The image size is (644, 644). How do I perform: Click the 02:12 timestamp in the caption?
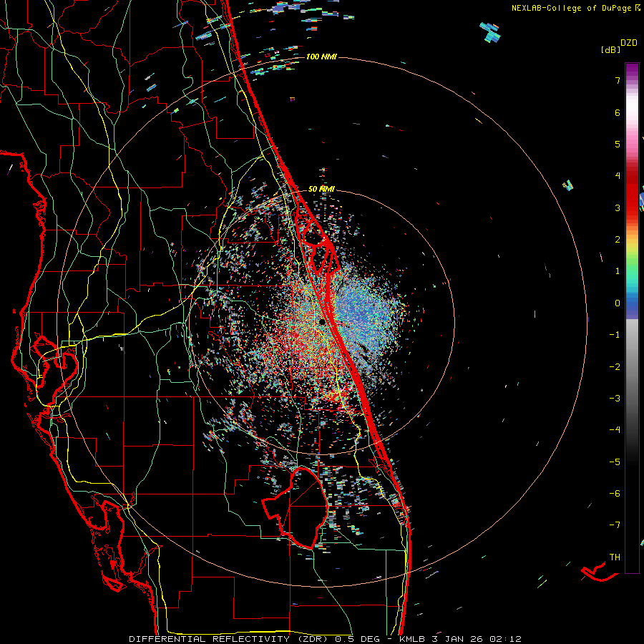click(506, 639)
